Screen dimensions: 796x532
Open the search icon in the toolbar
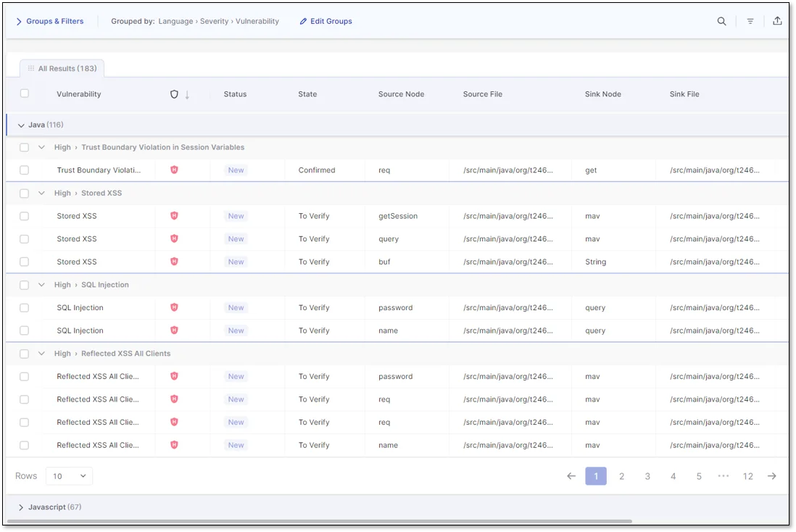click(721, 21)
